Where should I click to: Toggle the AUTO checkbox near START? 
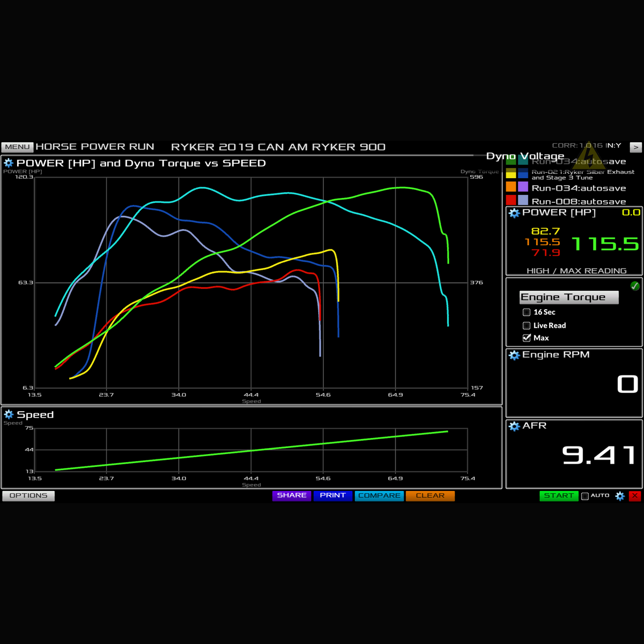click(585, 496)
